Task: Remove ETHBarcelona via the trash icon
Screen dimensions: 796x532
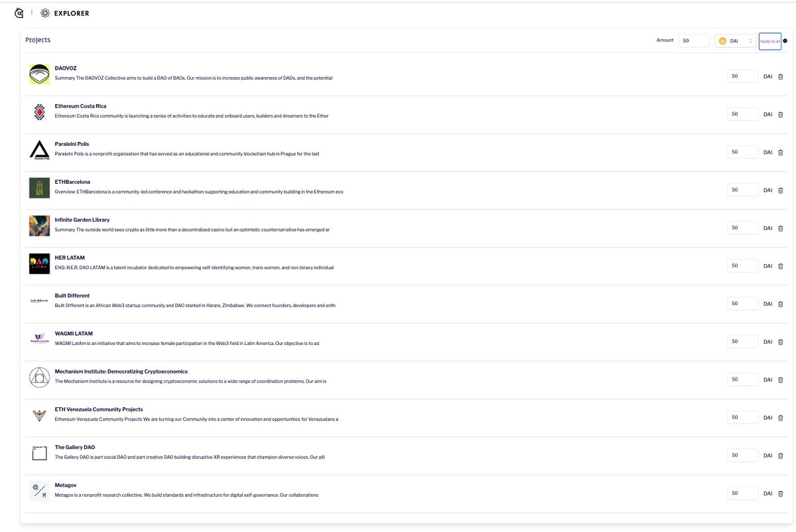Action: click(x=781, y=190)
